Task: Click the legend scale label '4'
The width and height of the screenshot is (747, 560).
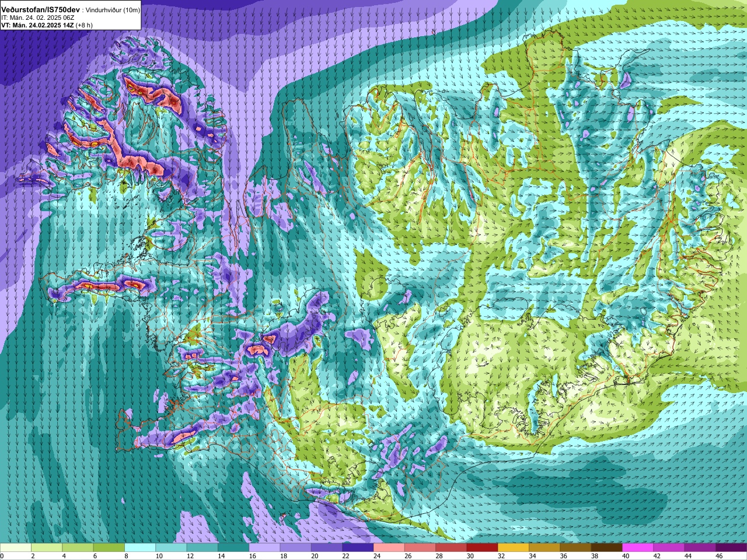Action: 64,556
